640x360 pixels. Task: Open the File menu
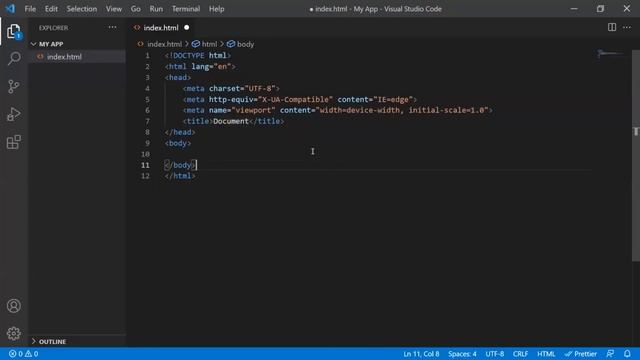pos(30,9)
